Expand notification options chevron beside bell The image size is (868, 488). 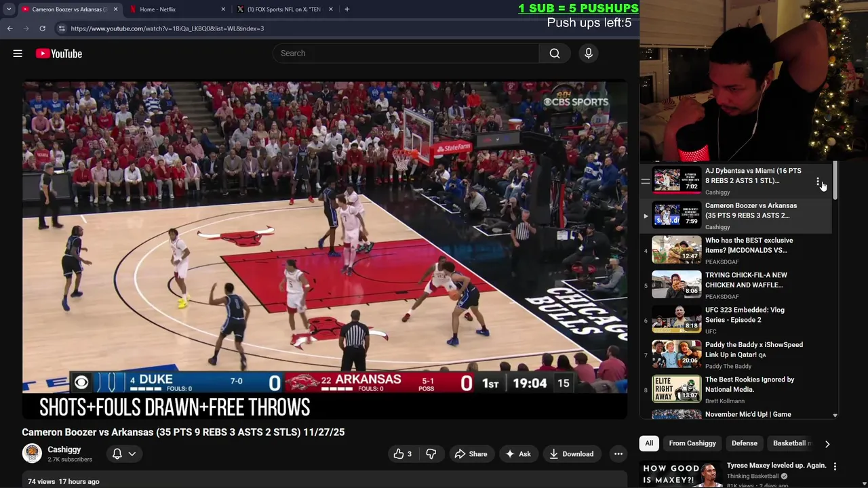pyautogui.click(x=132, y=454)
